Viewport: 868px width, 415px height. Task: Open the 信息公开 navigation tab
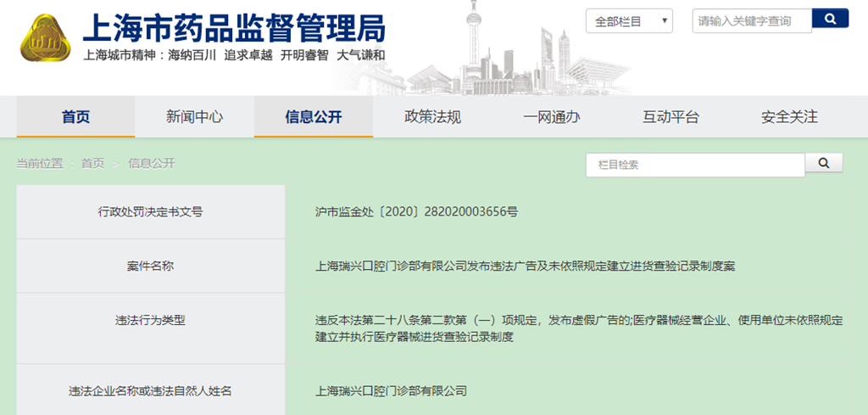[x=314, y=117]
